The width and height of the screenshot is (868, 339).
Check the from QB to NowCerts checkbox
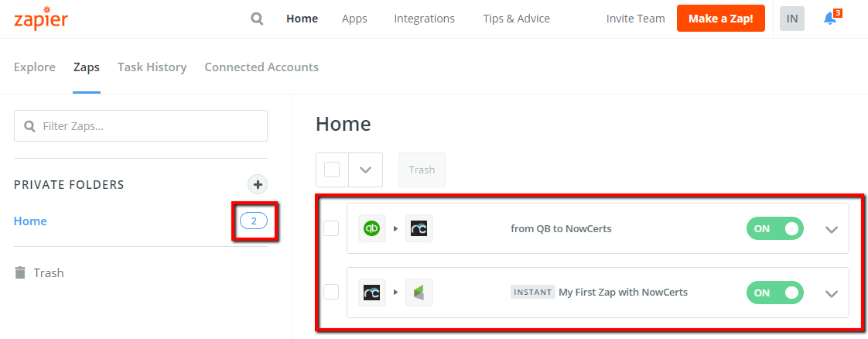click(x=331, y=228)
